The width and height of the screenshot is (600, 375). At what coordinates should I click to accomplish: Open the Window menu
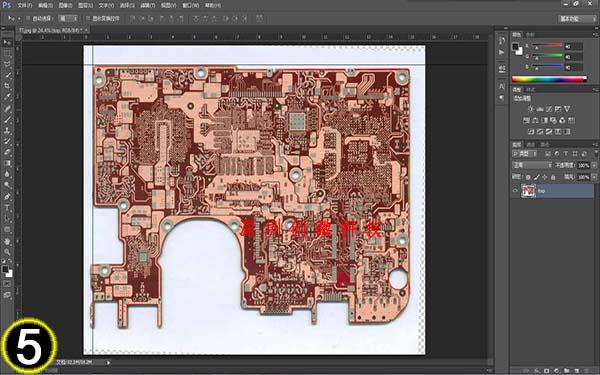click(190, 5)
